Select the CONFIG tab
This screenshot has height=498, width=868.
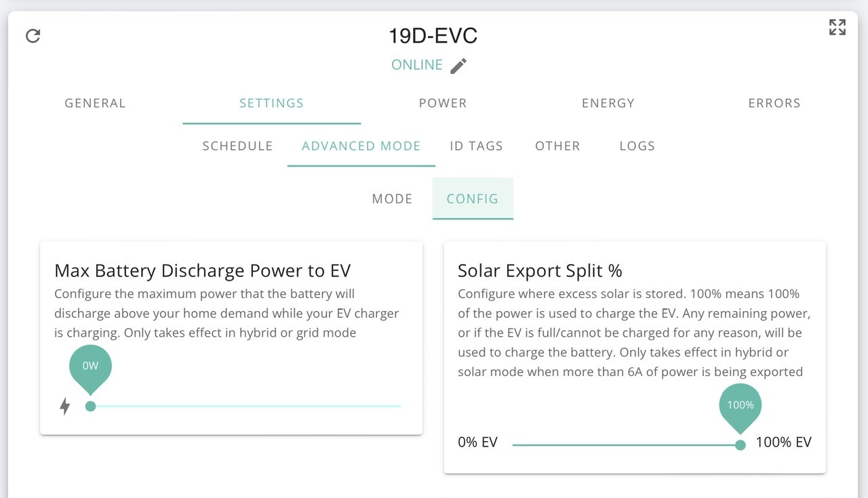[x=473, y=199]
